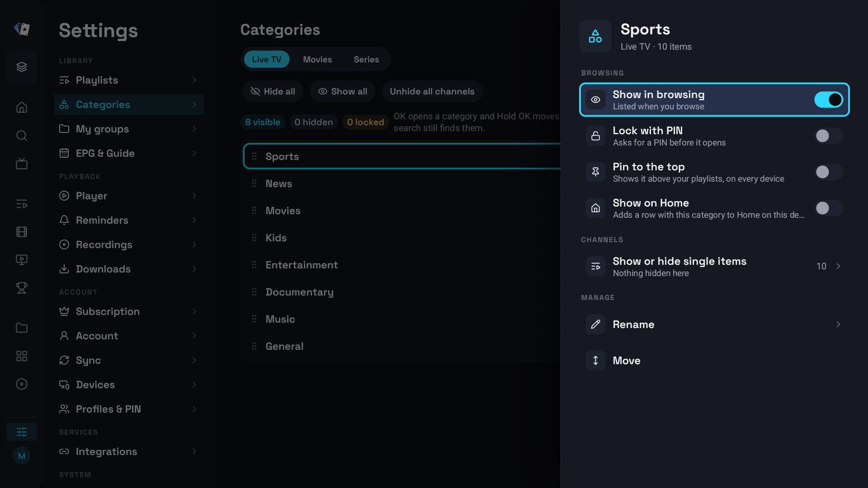Open the trophy Sports rail icon
868x488 pixels.
point(22,288)
